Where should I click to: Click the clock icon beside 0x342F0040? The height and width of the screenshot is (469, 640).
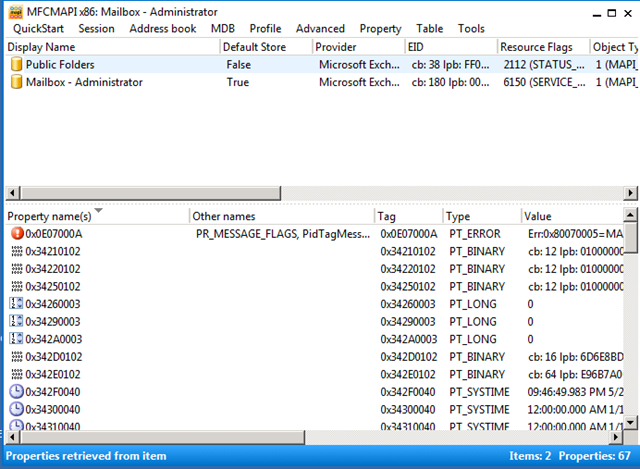[16, 391]
